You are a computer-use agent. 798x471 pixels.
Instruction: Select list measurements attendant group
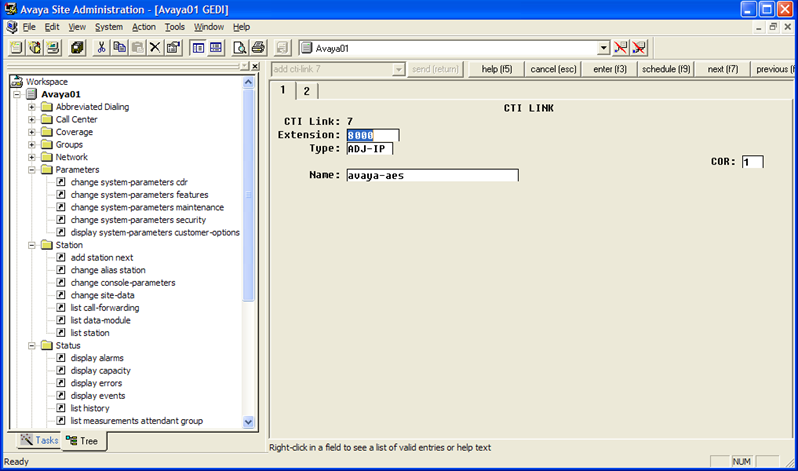pos(137,421)
